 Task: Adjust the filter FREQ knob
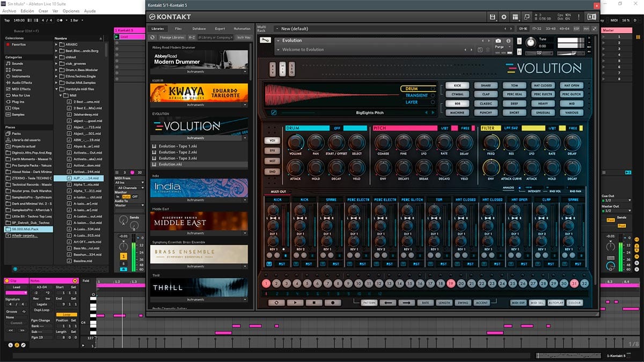(x=491, y=142)
